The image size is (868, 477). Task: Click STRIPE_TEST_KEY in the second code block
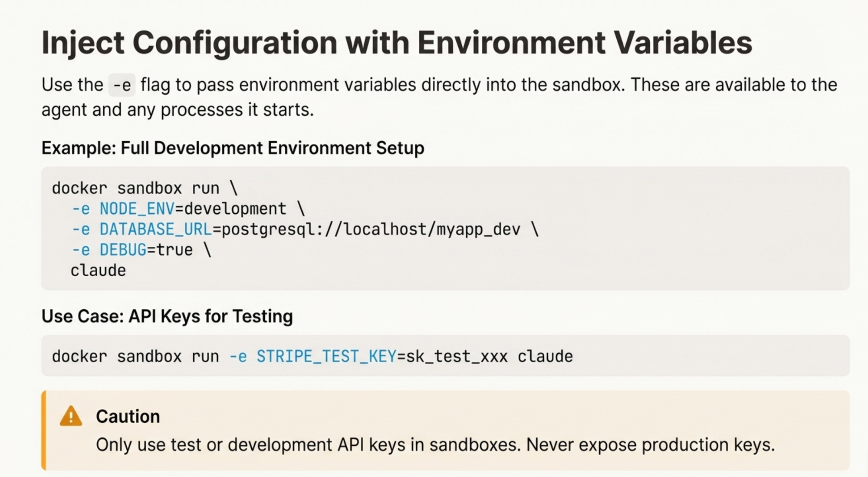(x=326, y=357)
